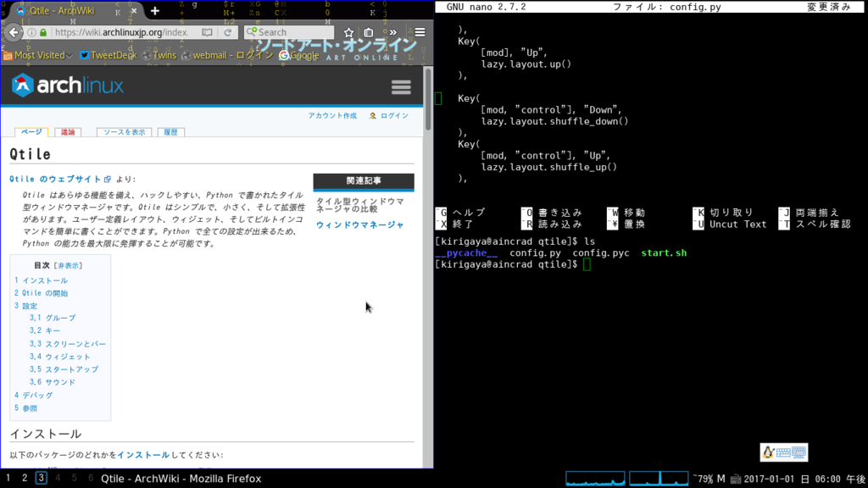Viewport: 868px width, 488px height.
Task: Bookmark this page with star icon
Action: [348, 33]
